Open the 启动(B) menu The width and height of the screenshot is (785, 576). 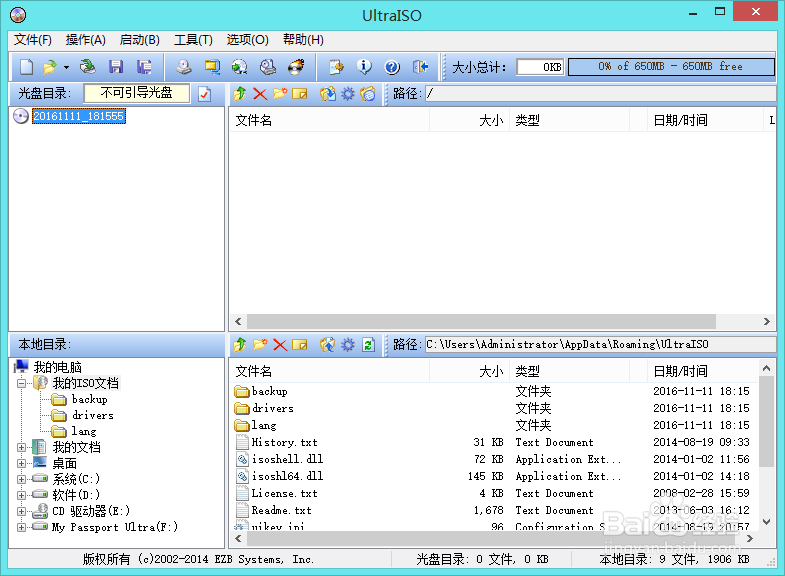pyautogui.click(x=140, y=40)
